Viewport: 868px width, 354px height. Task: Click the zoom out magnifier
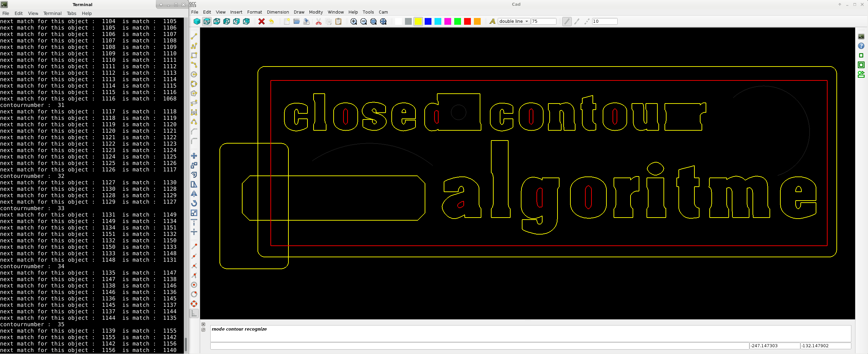tap(364, 21)
